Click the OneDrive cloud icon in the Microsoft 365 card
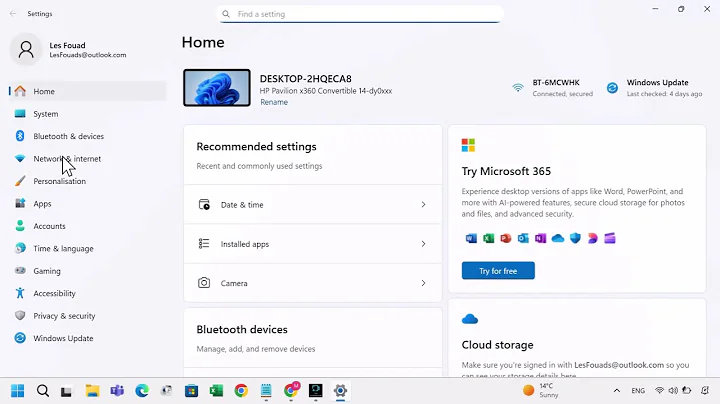This screenshot has height=404, width=720. pyautogui.click(x=557, y=238)
